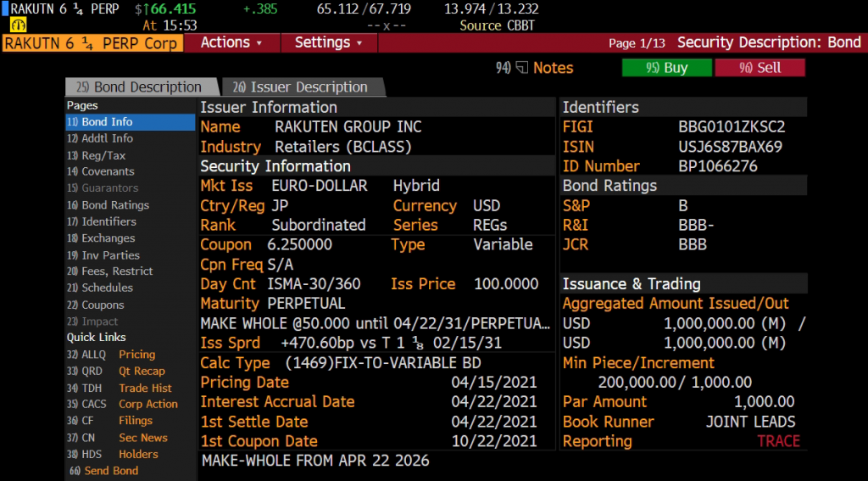Click the Send Bond link
The width and height of the screenshot is (868, 481).
coord(104,471)
